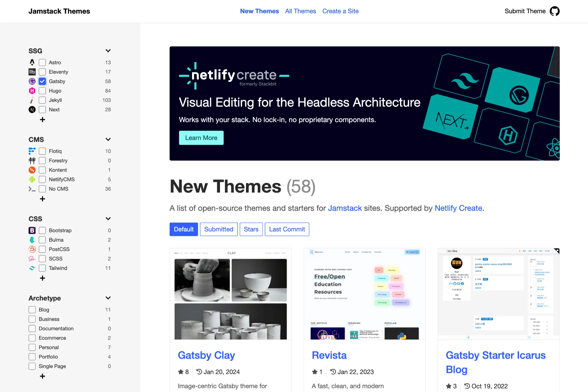Click the Gatsby Clay theme thumbnail

(231, 294)
